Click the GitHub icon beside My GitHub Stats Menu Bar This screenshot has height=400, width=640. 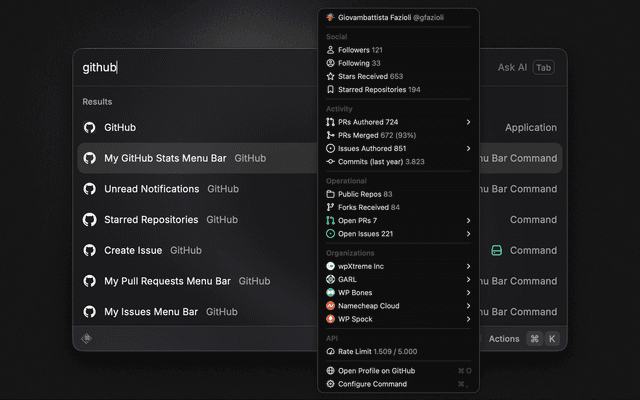coord(89,158)
